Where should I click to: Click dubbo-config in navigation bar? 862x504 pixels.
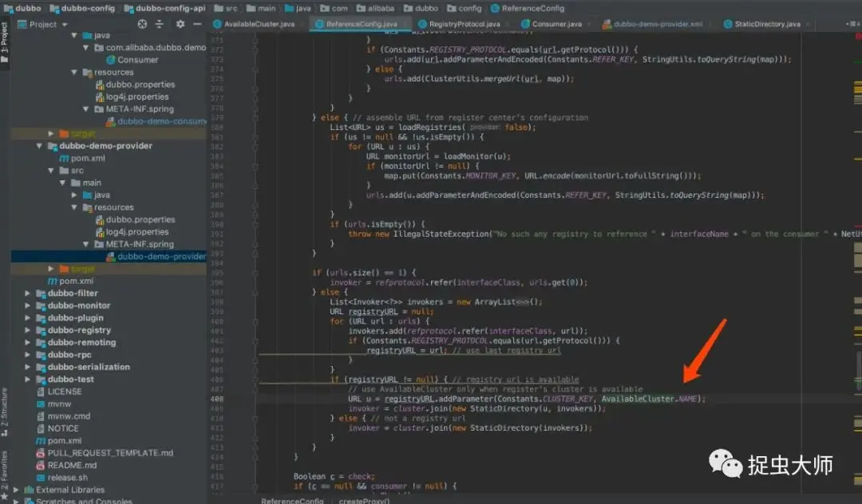coord(82,8)
